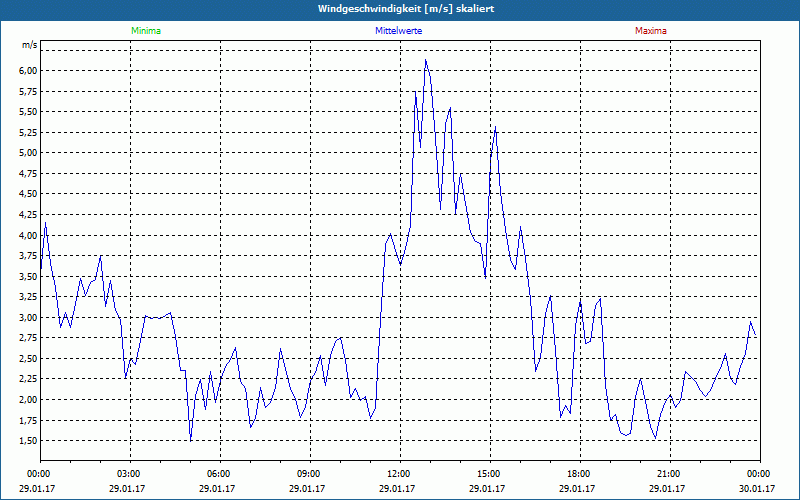Click the 4,75 y-axis value
Image resolution: width=800 pixels, height=500 pixels.
pos(29,173)
